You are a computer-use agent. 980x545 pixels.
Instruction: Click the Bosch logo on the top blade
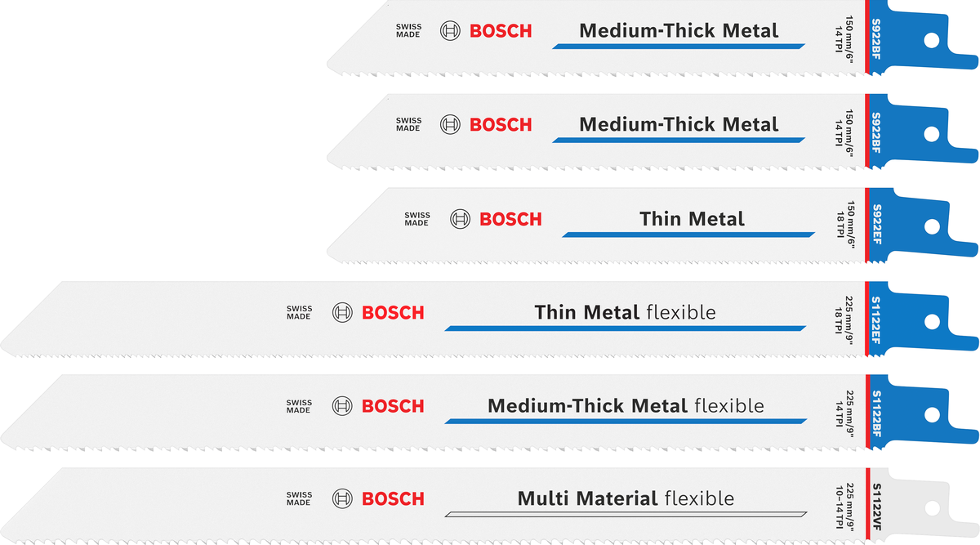[x=486, y=31]
